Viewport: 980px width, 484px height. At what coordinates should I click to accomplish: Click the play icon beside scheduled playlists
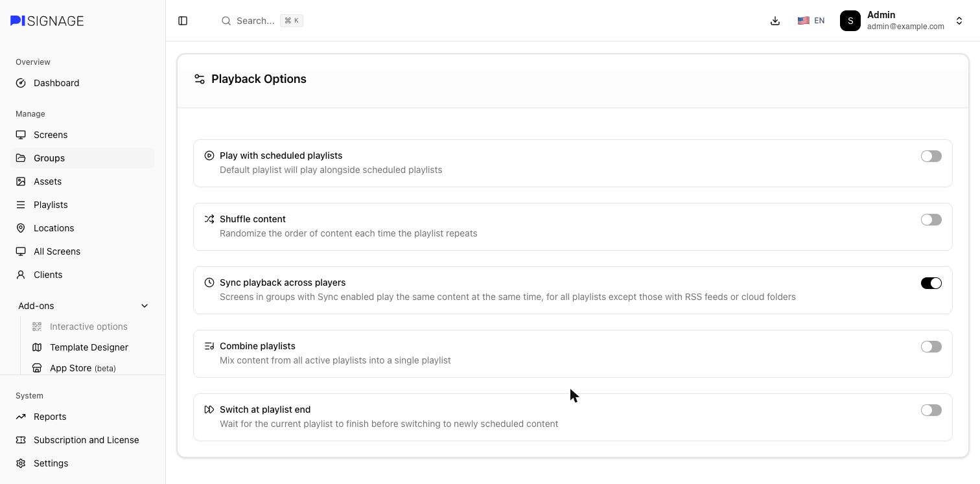point(209,156)
